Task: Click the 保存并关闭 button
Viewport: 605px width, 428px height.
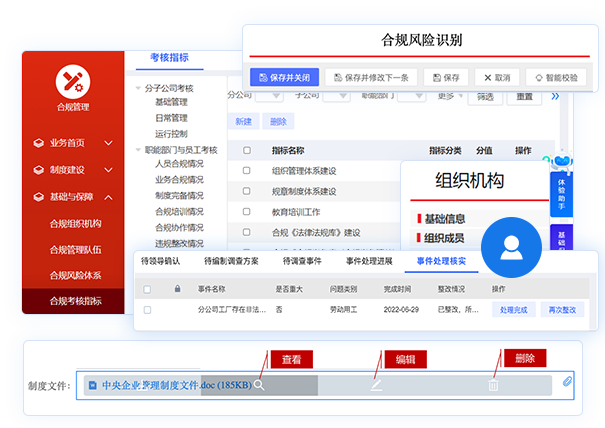Action: pos(284,77)
